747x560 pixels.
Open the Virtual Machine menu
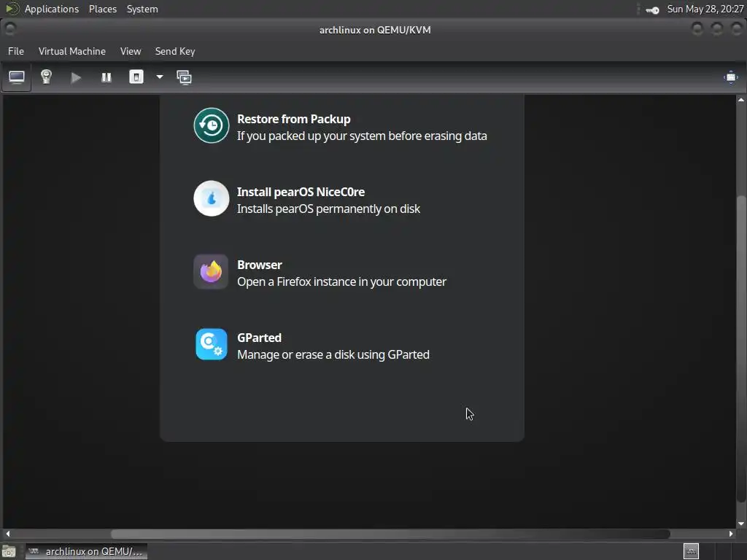[x=72, y=51]
